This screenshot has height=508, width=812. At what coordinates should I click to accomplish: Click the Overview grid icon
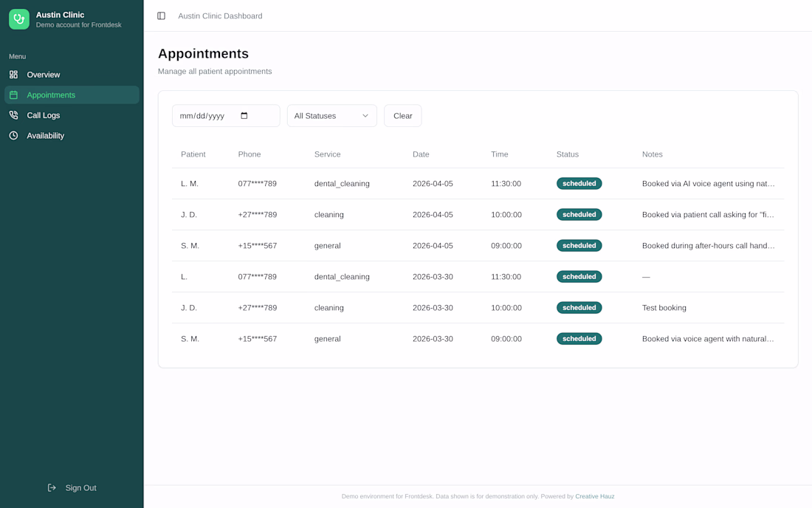13,75
